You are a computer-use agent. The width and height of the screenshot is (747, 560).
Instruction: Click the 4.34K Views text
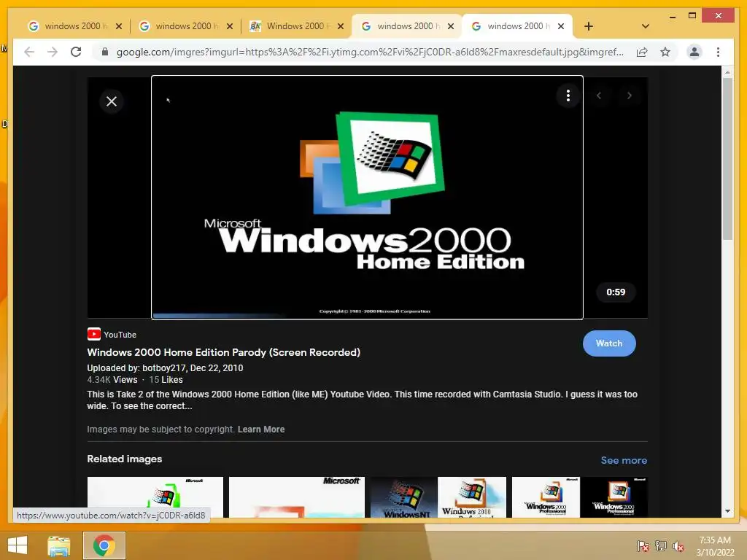click(112, 379)
